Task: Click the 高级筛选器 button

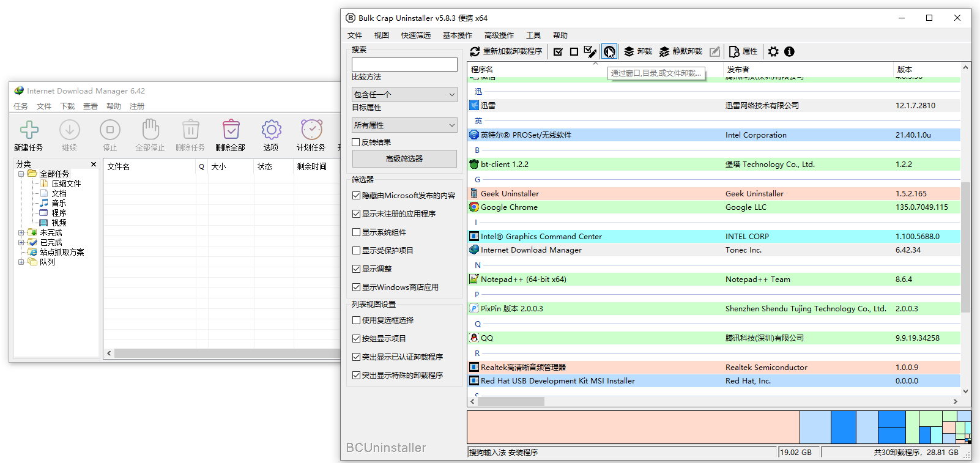Action: [404, 158]
